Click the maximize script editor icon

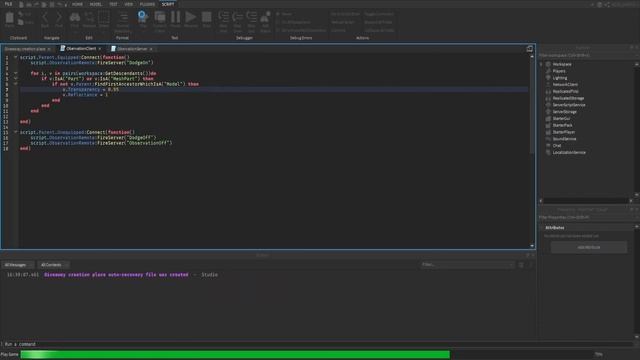click(529, 49)
